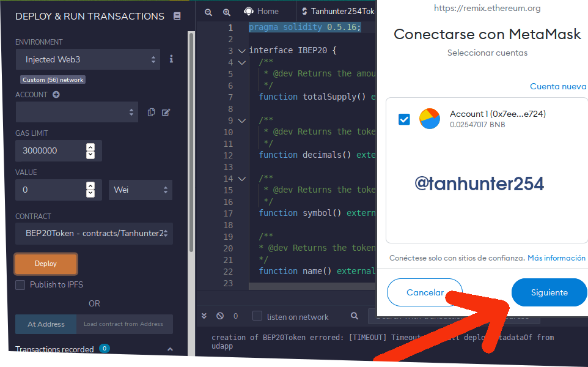Fold the comment block at line 9
Screen dimensions: 588x367
[242, 120]
